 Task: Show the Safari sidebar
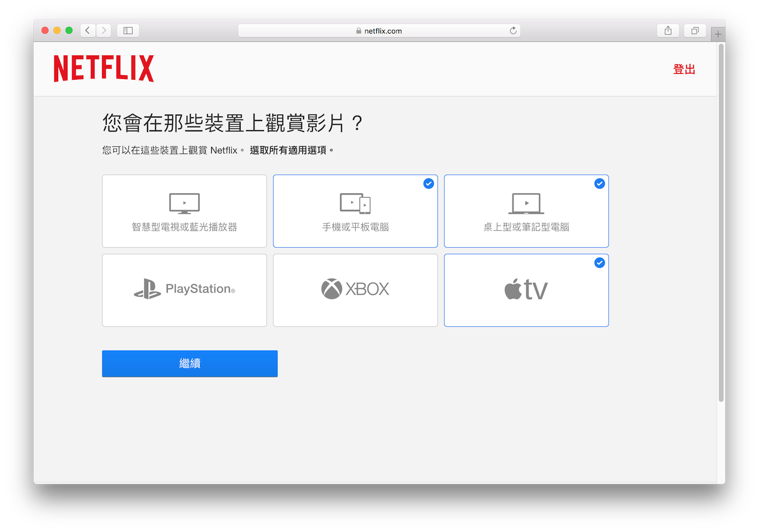pyautogui.click(x=128, y=31)
